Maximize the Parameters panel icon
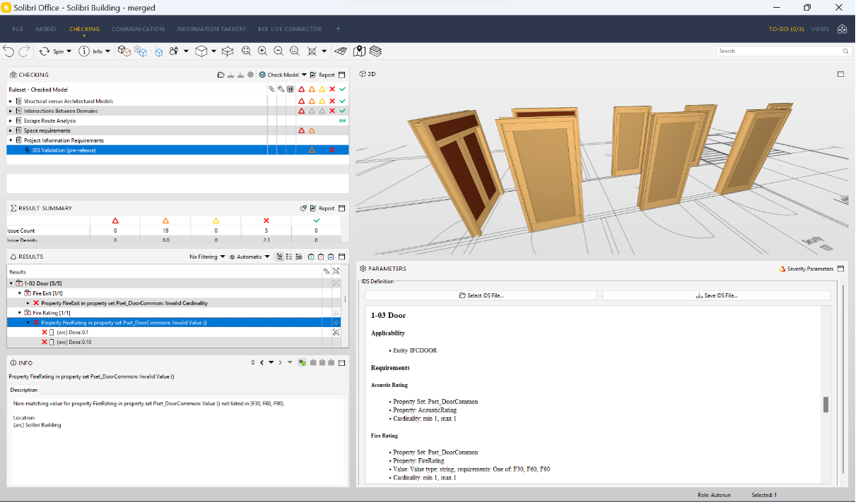Image resolution: width=858 pixels, height=504 pixels. pos(841,269)
